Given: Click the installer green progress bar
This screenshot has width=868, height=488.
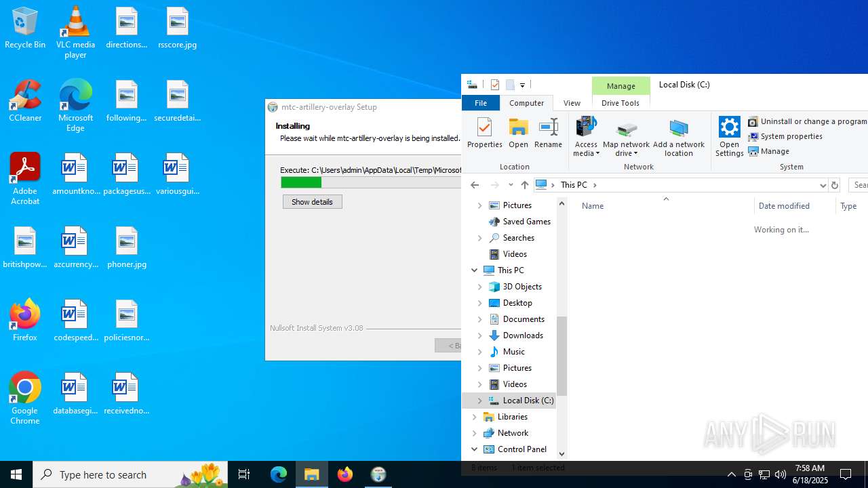Looking at the screenshot, I should pos(301,182).
